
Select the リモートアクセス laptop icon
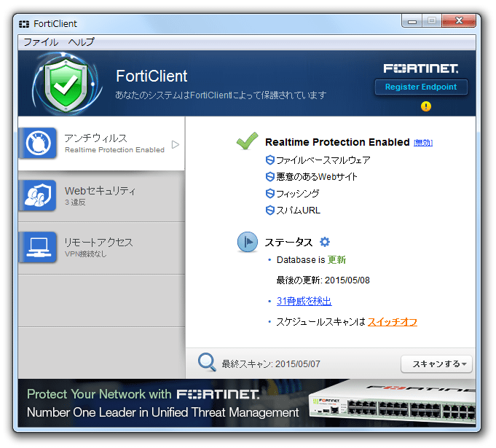39,247
